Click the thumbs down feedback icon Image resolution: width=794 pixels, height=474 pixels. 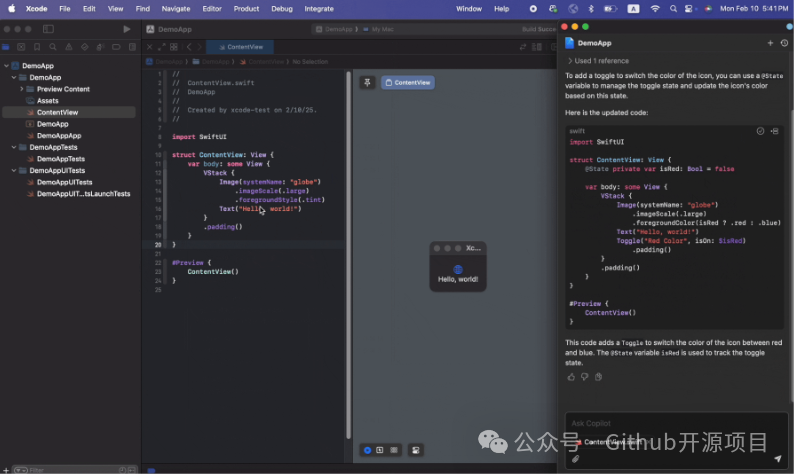pyautogui.click(x=584, y=377)
